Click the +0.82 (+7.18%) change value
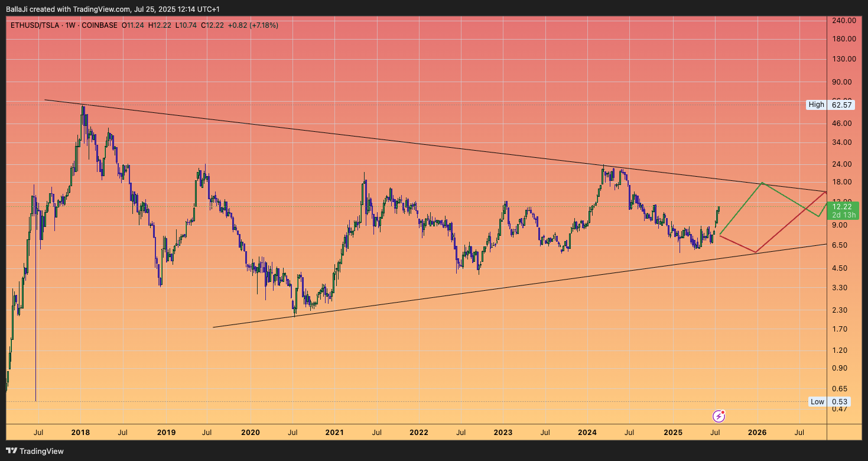The height and width of the screenshot is (461, 868). pos(253,25)
